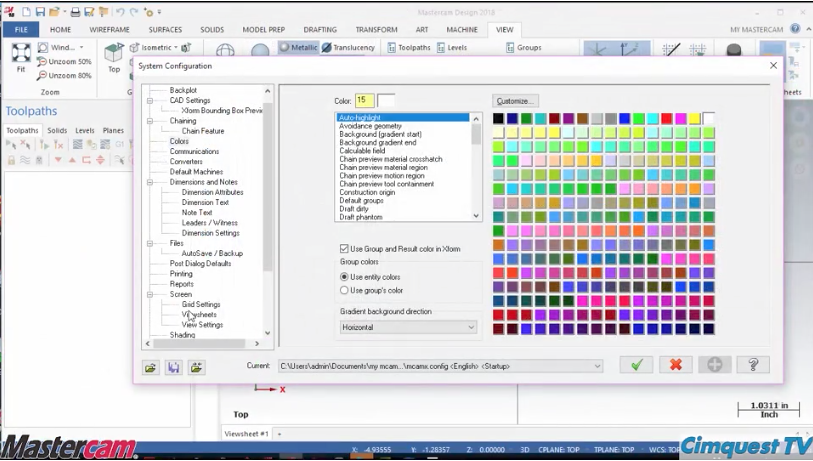Select AutoSave / Backup tree item
This screenshot has height=461, width=813.
[x=212, y=254]
